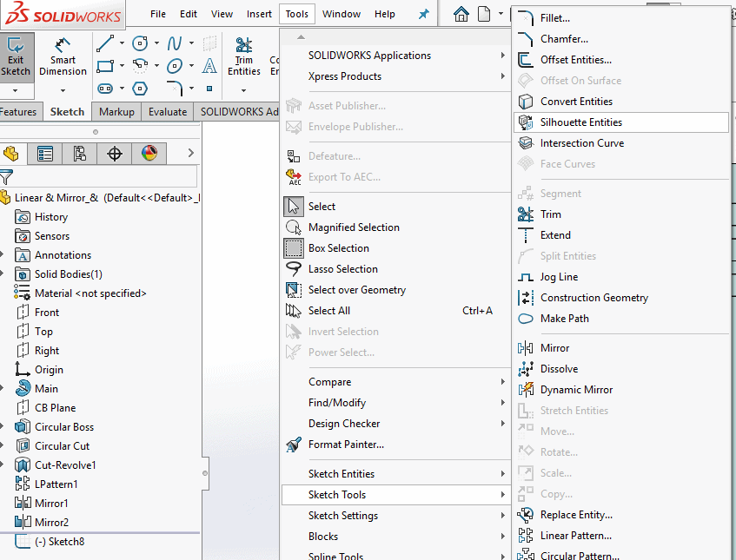Open the FeatureManager design tree tab

(x=11, y=154)
